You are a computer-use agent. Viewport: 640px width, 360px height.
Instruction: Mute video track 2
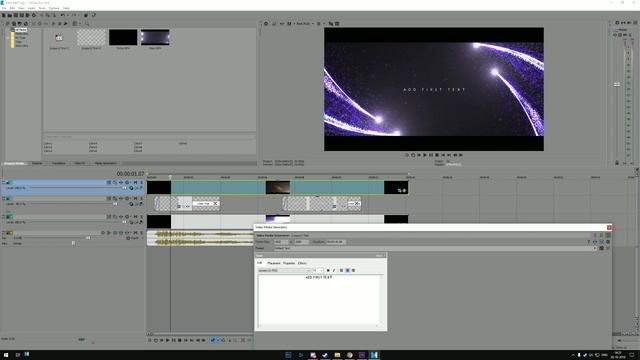(136, 198)
